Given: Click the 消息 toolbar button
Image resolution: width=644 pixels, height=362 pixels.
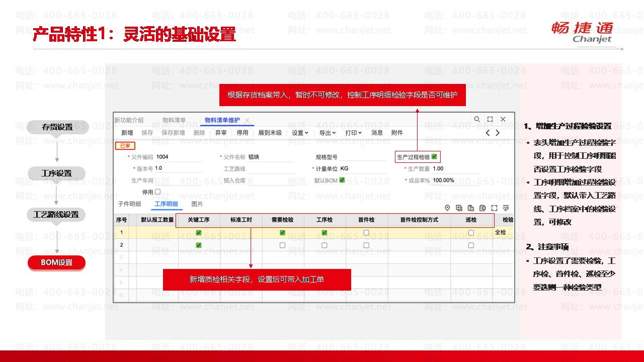Looking at the screenshot, I should (377, 133).
